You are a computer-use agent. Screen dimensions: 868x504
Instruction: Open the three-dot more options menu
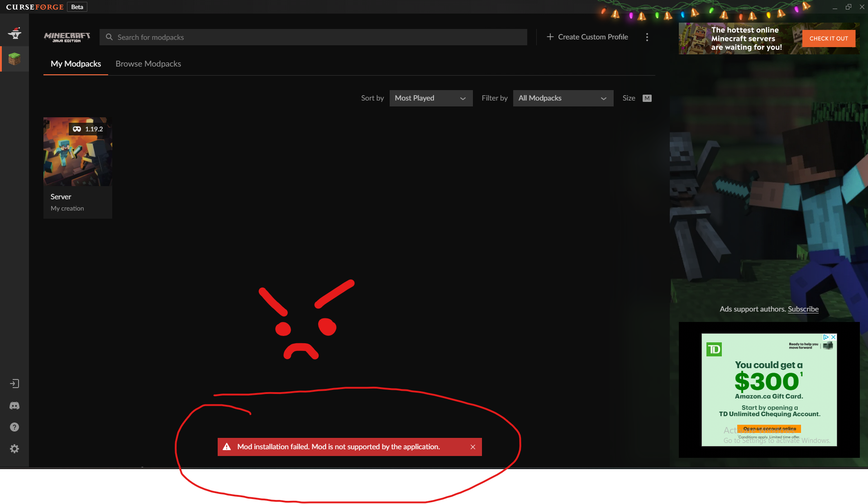pos(647,37)
